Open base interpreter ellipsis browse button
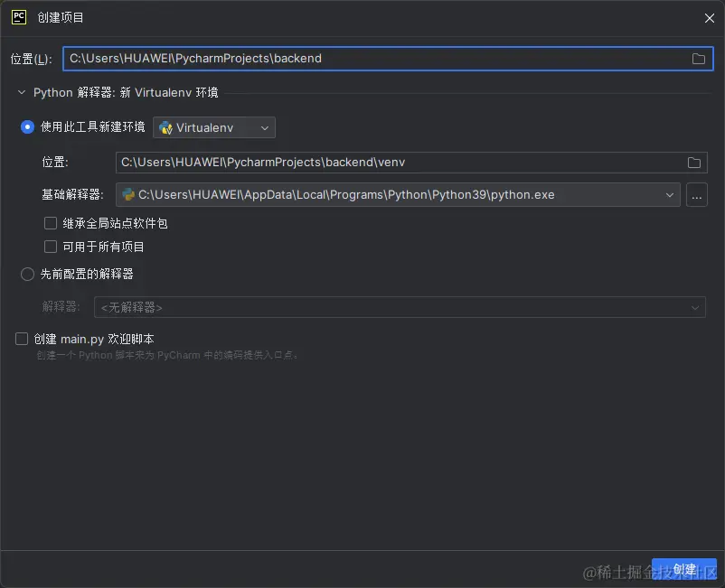 696,195
